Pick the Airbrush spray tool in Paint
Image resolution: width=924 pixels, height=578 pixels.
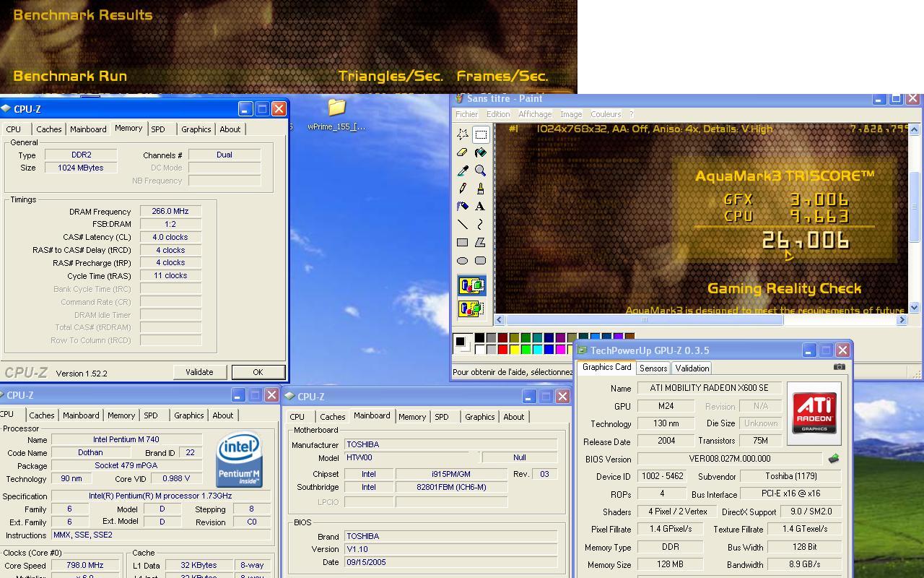point(463,207)
